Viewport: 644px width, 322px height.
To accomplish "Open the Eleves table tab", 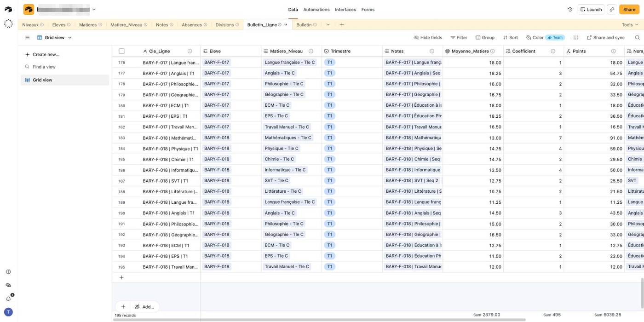I will [62, 25].
